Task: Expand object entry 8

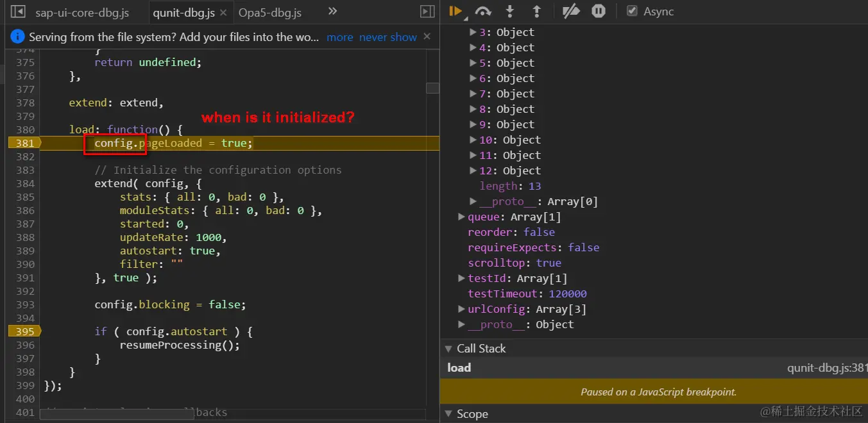Action: point(473,109)
